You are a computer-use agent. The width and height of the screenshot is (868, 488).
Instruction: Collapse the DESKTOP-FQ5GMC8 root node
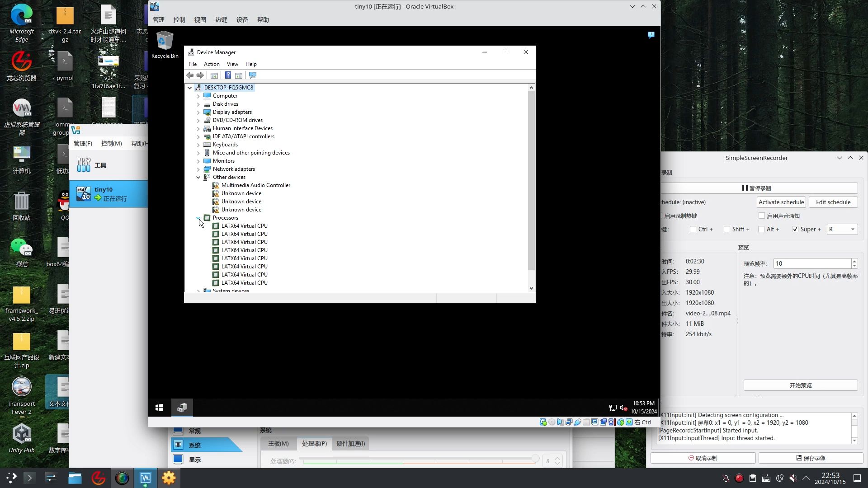(x=190, y=88)
